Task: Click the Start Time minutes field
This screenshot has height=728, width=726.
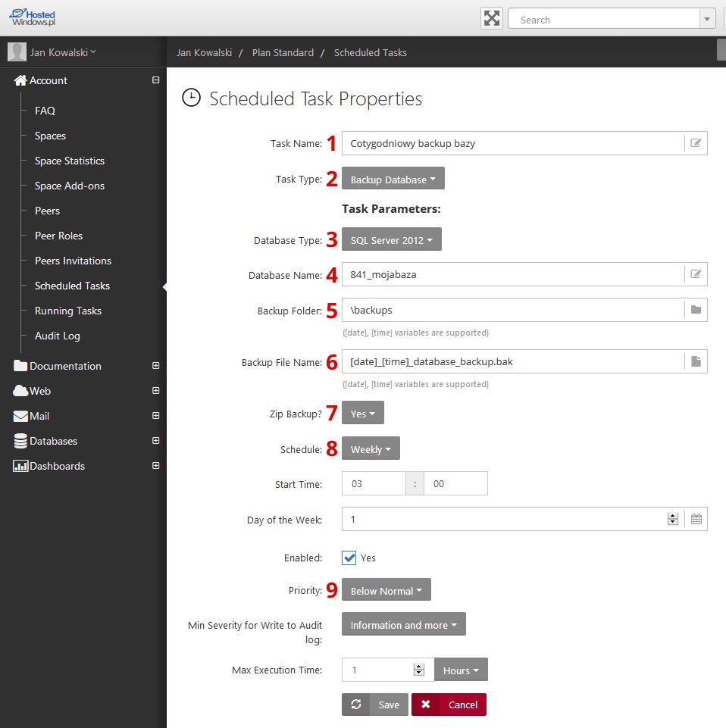Action: pos(455,483)
